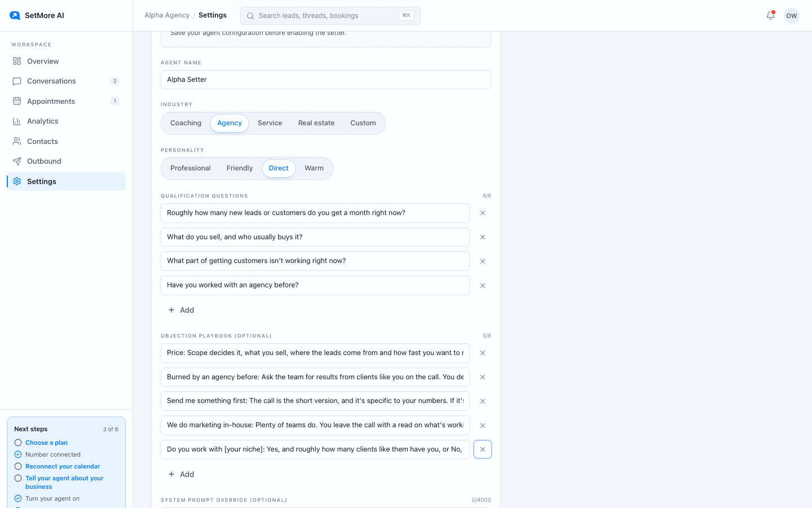The width and height of the screenshot is (812, 508).
Task: Open the Appointments page
Action: pyautogui.click(x=66, y=101)
